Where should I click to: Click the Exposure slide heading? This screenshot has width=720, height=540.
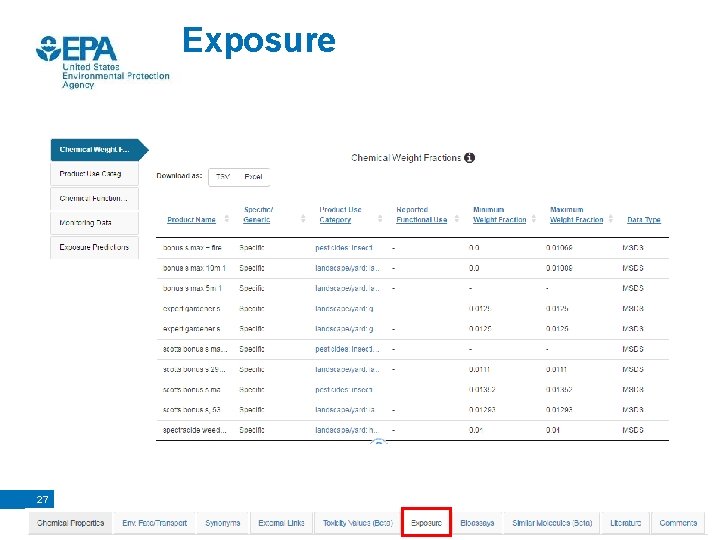pos(259,41)
